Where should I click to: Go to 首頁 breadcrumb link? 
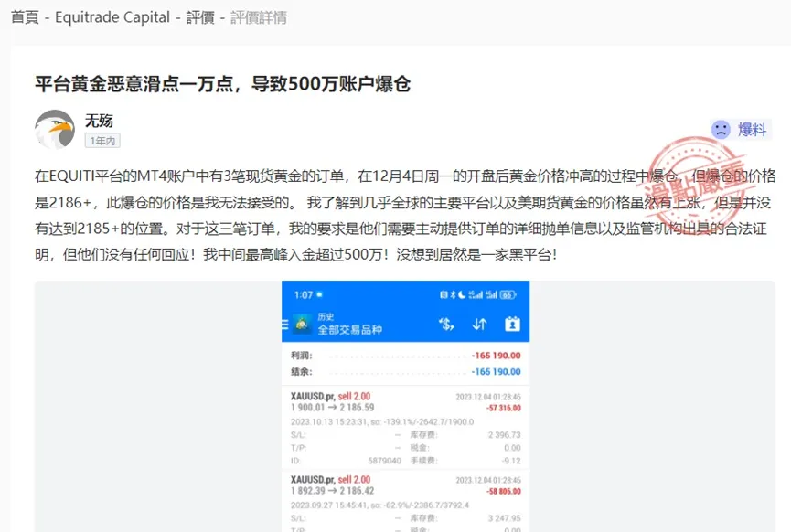pyautogui.click(x=25, y=17)
